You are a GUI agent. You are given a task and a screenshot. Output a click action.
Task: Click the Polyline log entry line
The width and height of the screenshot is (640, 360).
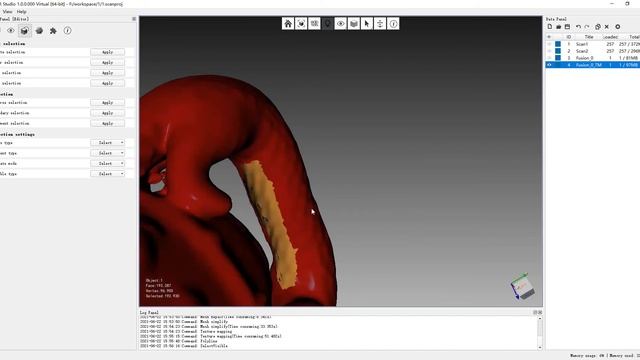pyautogui.click(x=179, y=341)
